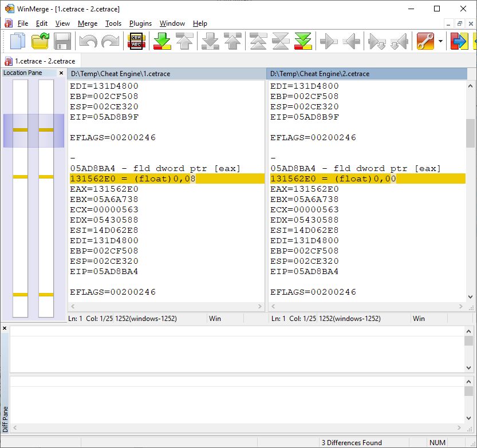Open the Plugins menu
Screen dimensions: 477x448
tap(140, 23)
